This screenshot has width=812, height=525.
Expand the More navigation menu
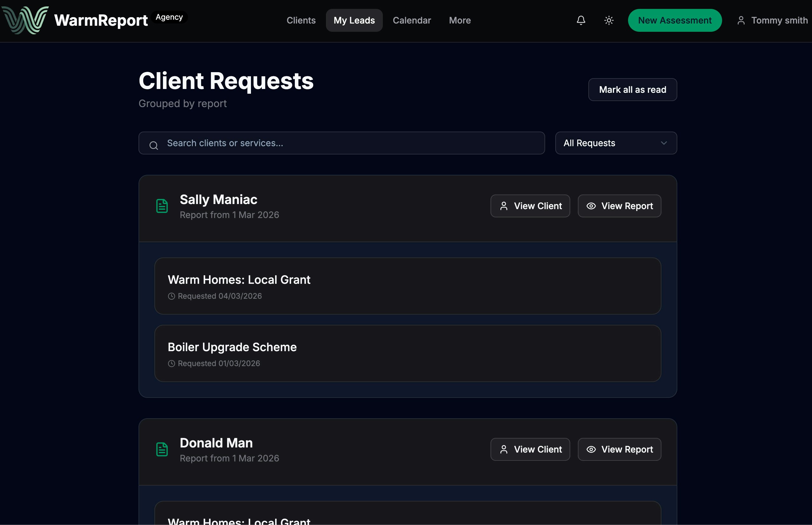coord(460,20)
